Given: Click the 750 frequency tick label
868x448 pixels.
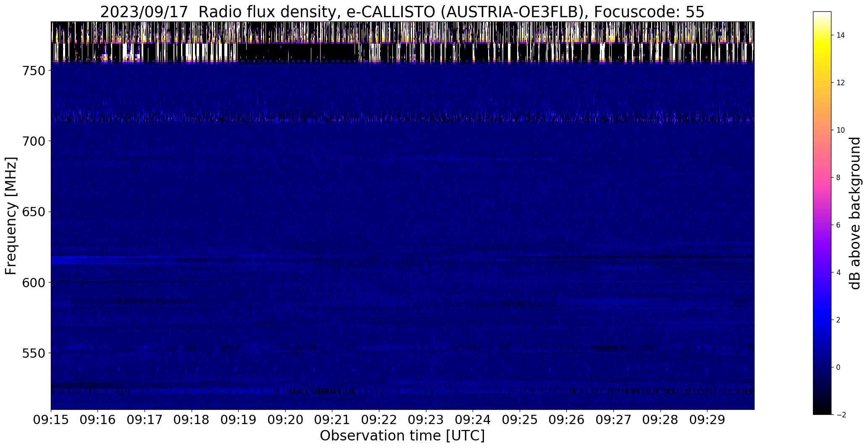Looking at the screenshot, I should (x=33, y=71).
